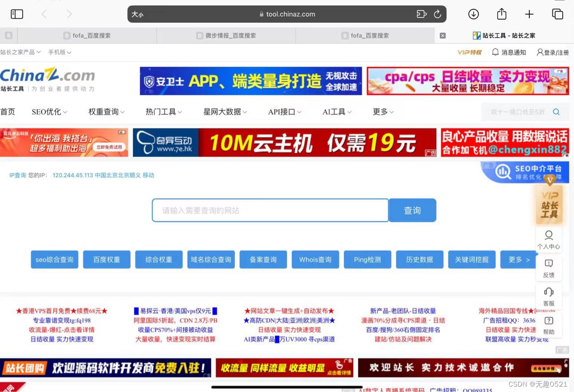Click 域名综合查询 button
This screenshot has width=574, height=392.
(x=211, y=260)
